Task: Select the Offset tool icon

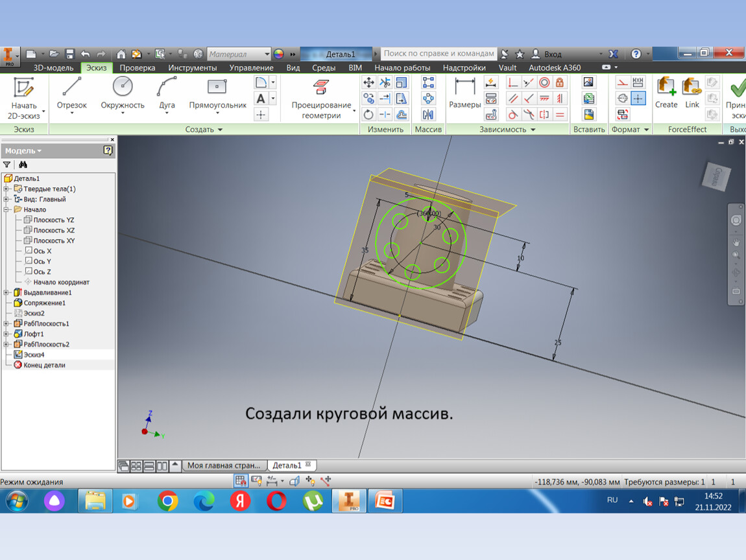Action: [402, 115]
